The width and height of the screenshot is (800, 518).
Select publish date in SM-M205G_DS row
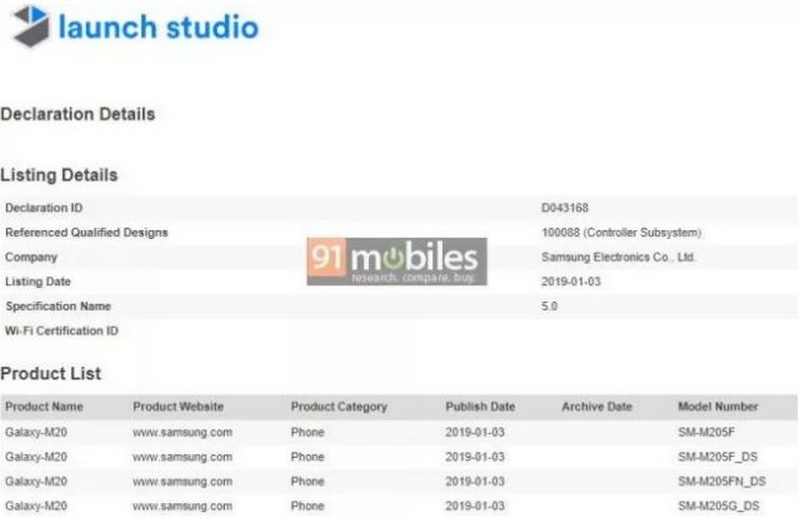point(475,506)
